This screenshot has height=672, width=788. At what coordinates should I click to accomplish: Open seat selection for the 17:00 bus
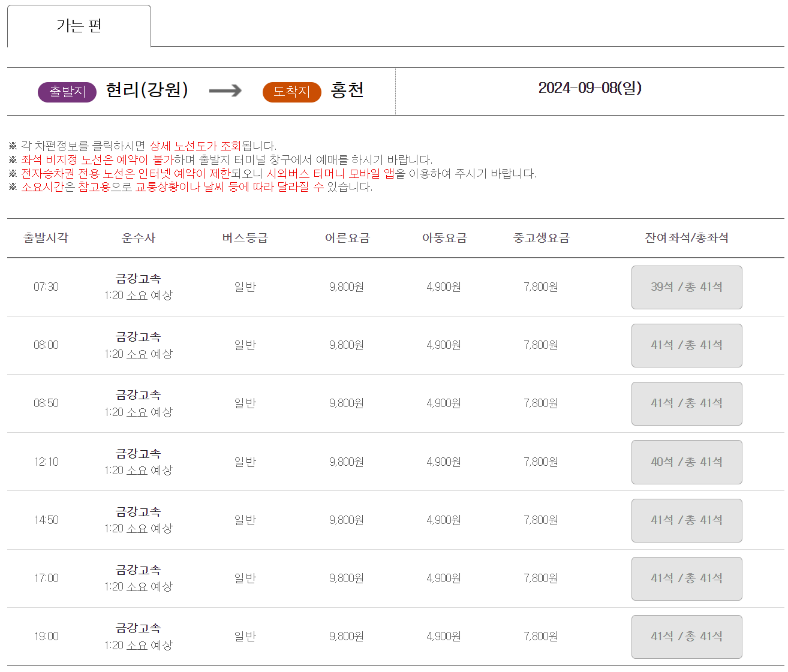687,578
